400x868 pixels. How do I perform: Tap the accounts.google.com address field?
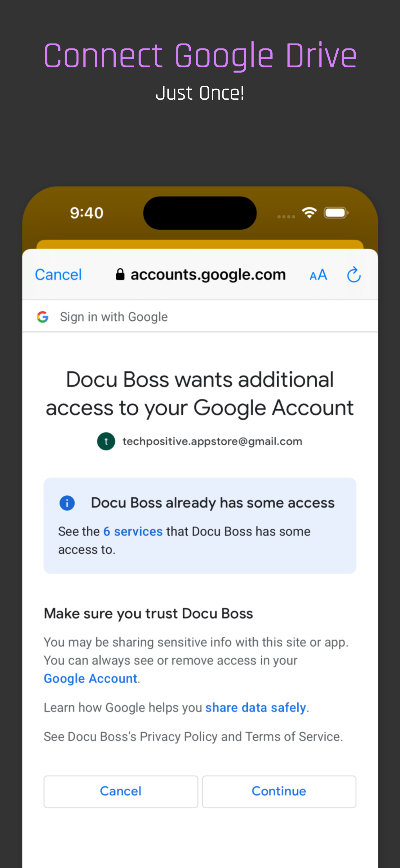tap(201, 275)
